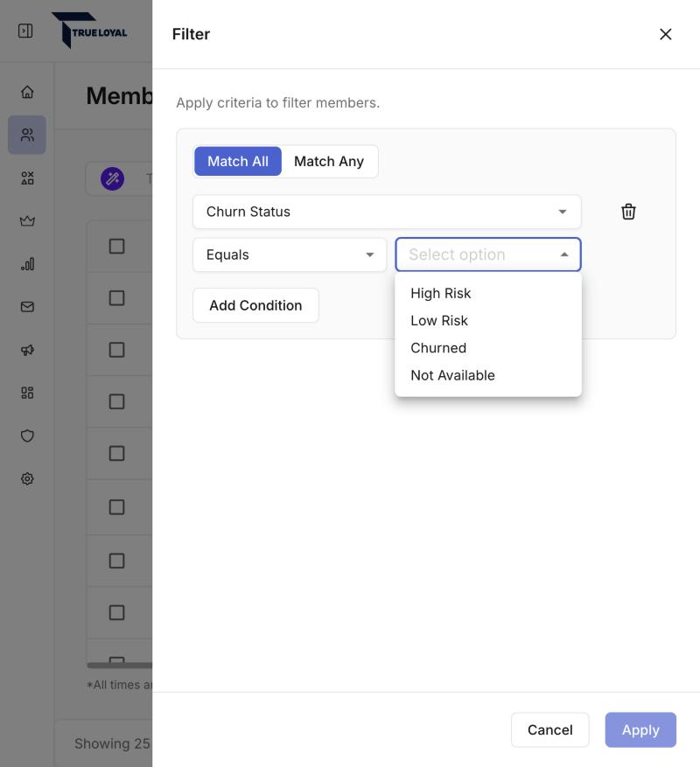Click the members table horizontal scrollbar
The image size is (700, 767).
pos(120,666)
